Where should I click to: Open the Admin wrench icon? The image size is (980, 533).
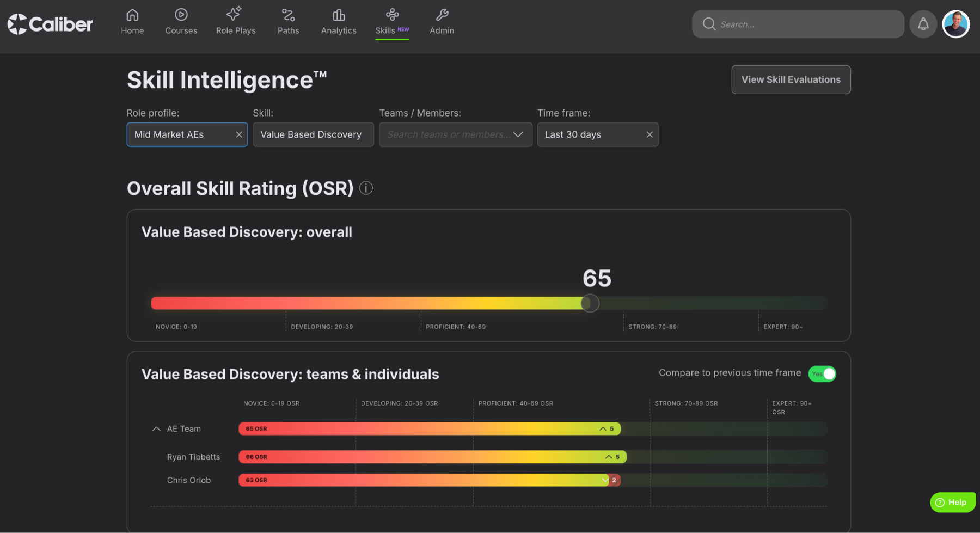[x=442, y=15]
